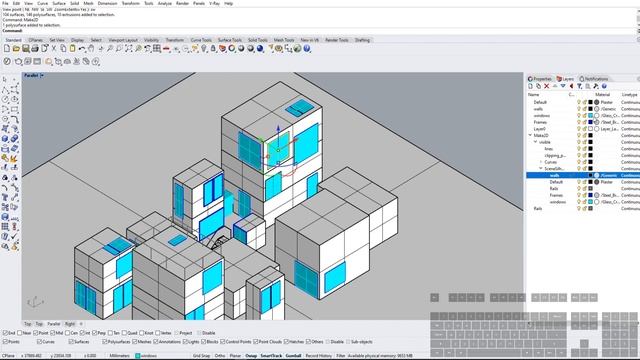The width and height of the screenshot is (640, 360).
Task: Click New Layer icon in Layers panel
Action: [530, 86]
